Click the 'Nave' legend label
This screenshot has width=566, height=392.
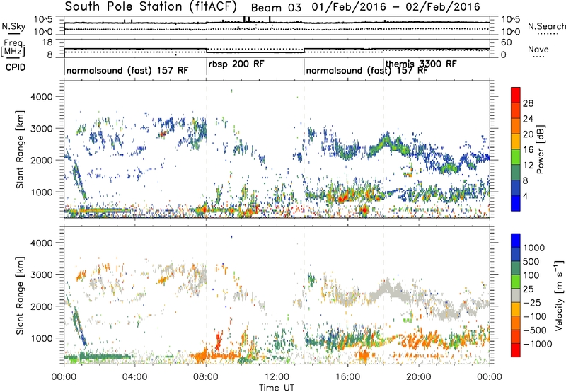[538, 49]
